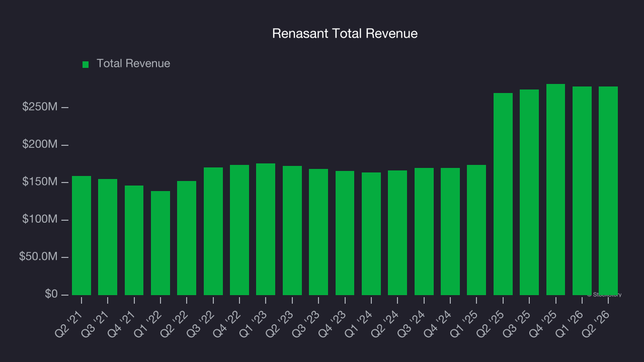Click the $250M y-axis label
Screen dimensions: 644x362
[40, 107]
